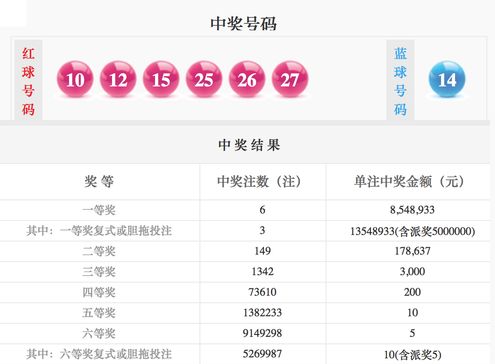Select the amount 3,000
Viewport: 495px width, 364px height.
click(x=412, y=271)
